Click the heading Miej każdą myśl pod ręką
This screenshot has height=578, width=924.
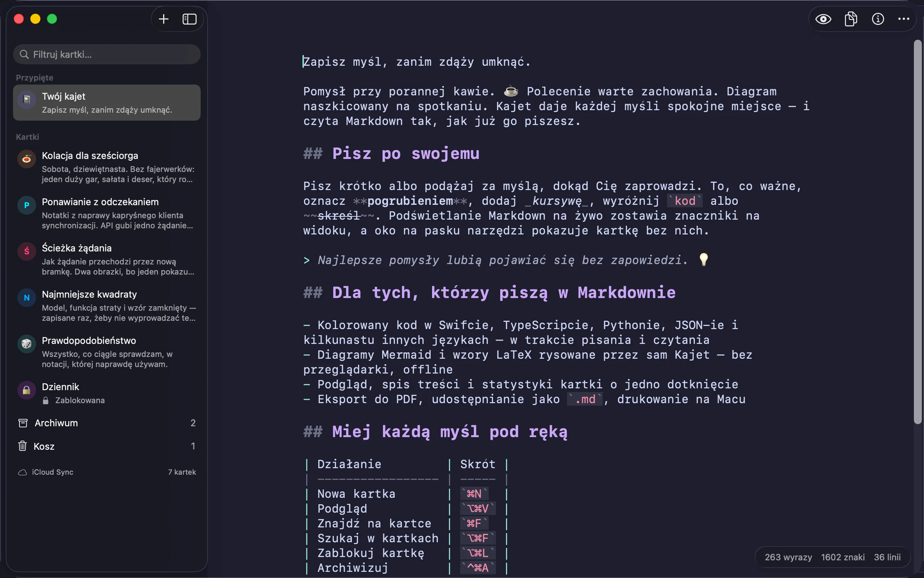click(449, 432)
